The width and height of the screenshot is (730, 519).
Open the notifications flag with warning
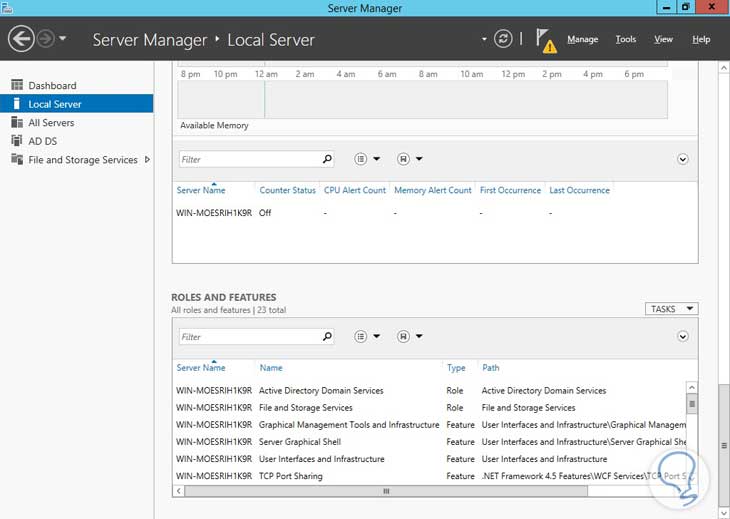545,40
